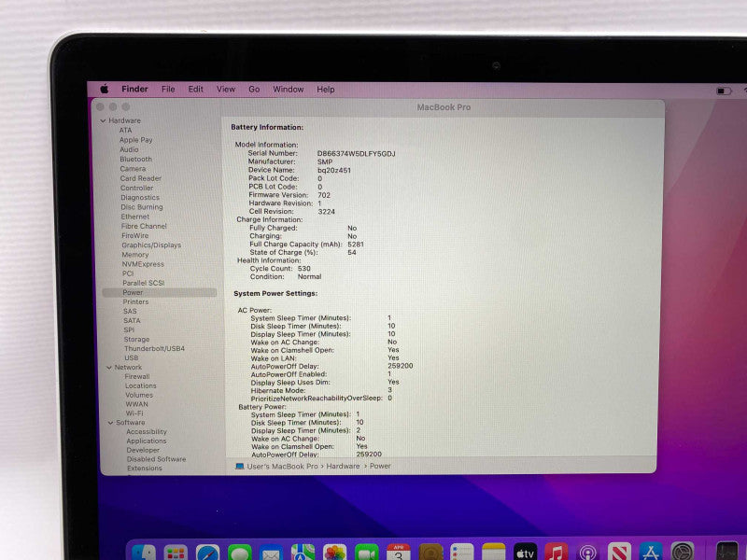Select Storage in the sidebar
The width and height of the screenshot is (747, 560).
136,340
